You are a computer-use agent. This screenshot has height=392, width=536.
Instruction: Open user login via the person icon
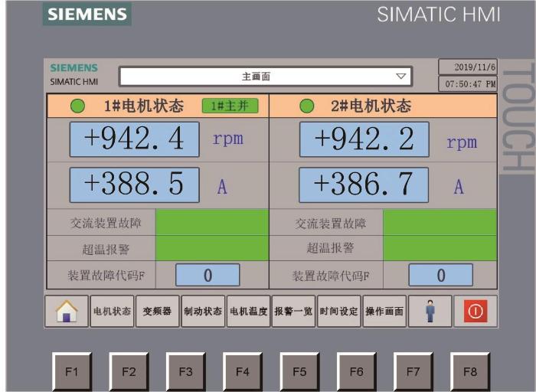tap(430, 312)
